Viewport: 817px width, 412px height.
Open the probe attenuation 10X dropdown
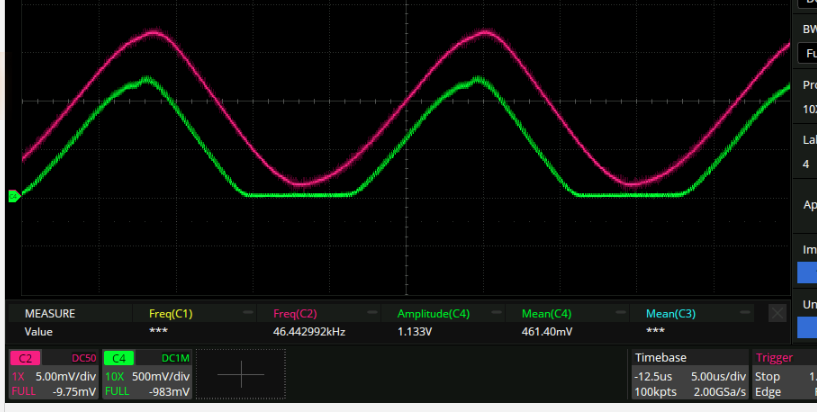click(808, 108)
